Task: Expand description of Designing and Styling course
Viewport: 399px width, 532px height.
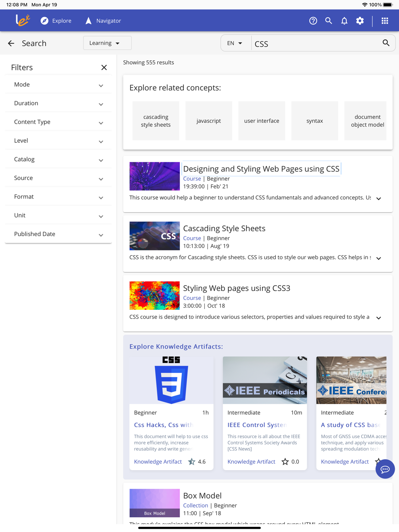Action: point(379,198)
